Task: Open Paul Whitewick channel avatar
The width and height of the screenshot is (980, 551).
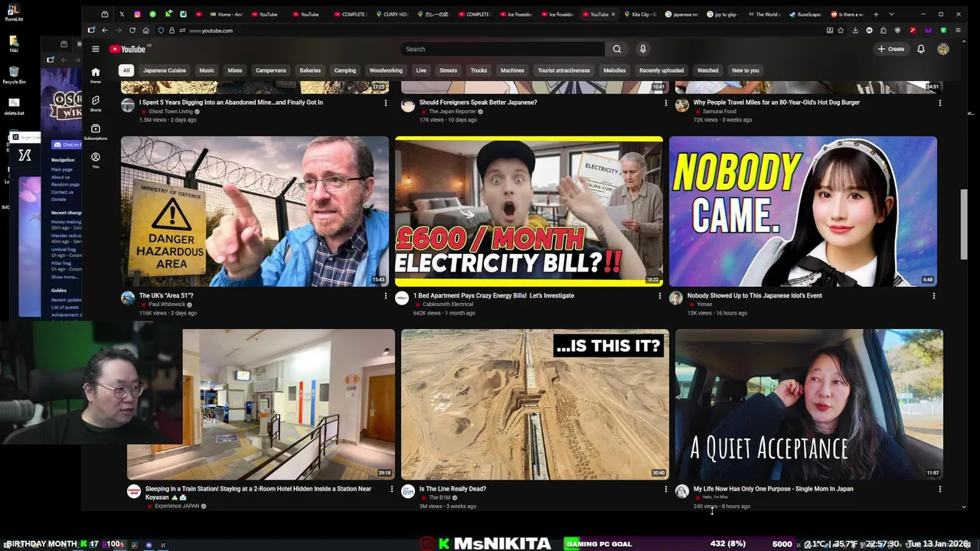Action: click(128, 298)
